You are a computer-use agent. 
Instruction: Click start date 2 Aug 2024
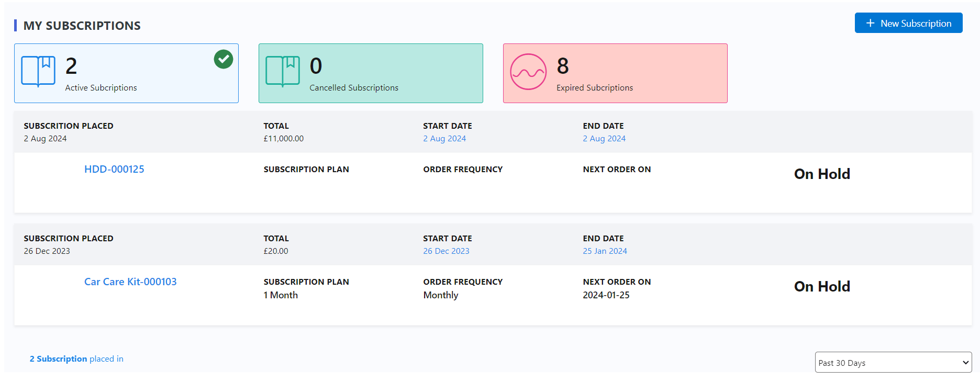coord(444,139)
